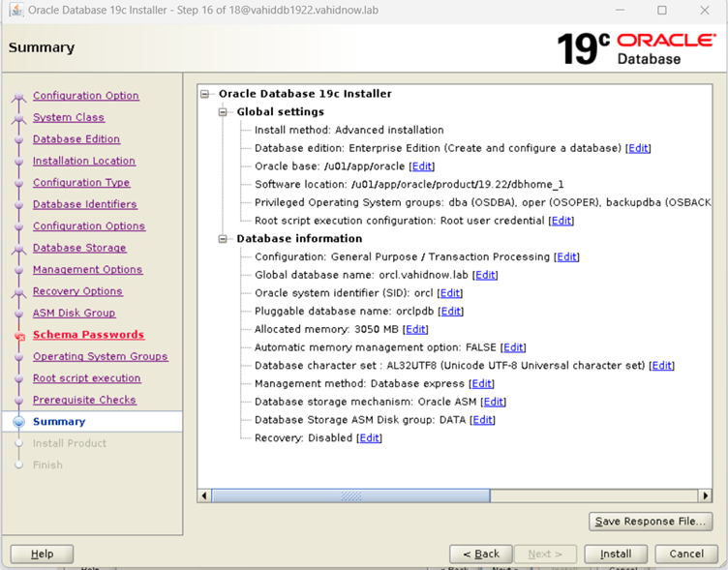Edit the Global database name
The image size is (728, 570).
point(485,275)
